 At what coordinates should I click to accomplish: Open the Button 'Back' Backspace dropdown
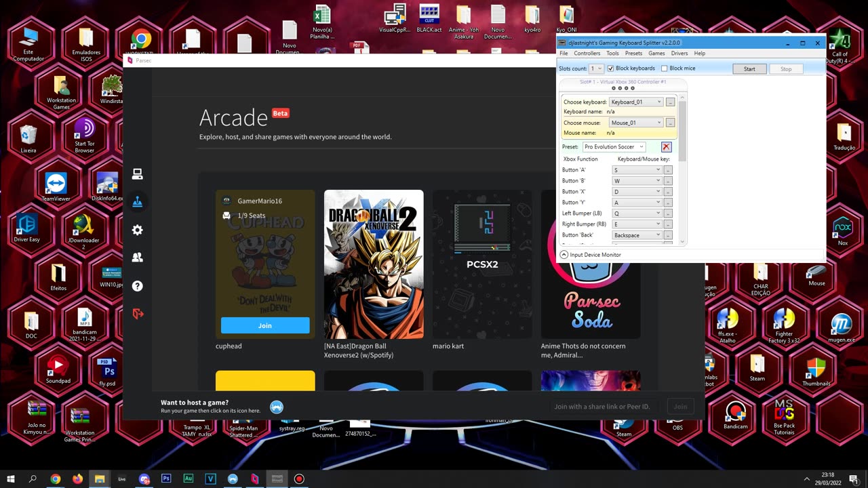637,235
